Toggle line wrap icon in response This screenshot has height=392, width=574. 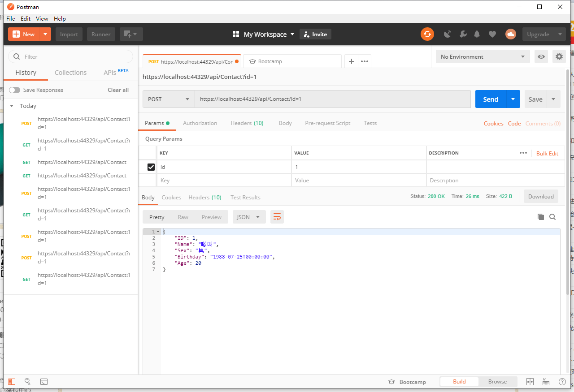277,217
